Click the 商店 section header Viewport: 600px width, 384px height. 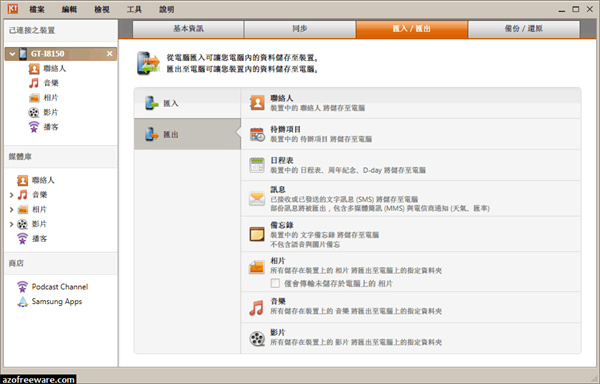(x=16, y=263)
